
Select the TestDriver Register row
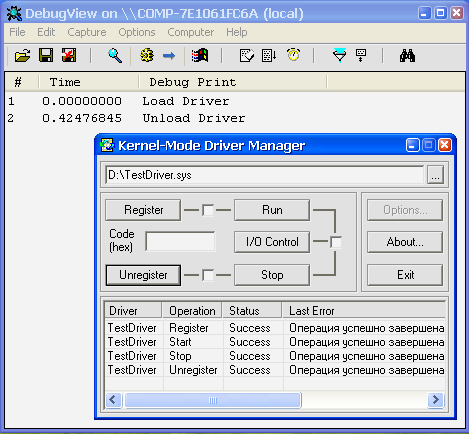tap(275, 328)
